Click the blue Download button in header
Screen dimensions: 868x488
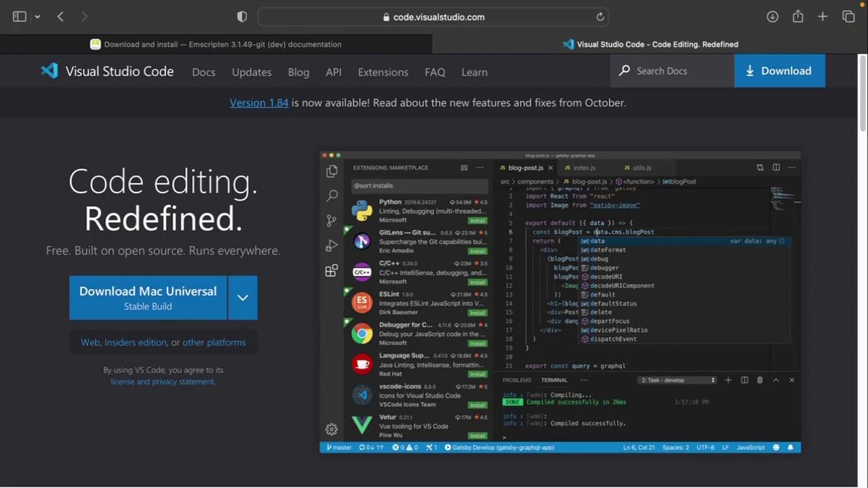[x=779, y=71]
